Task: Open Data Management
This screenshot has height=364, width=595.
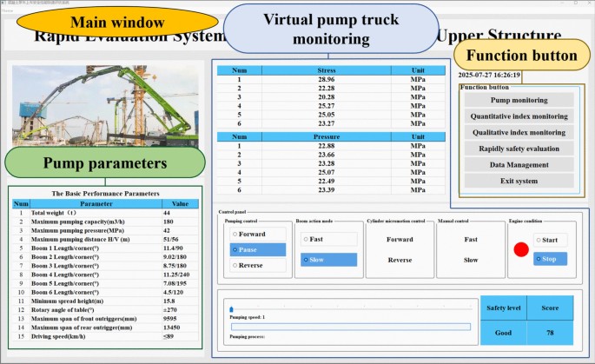Action: click(x=519, y=165)
